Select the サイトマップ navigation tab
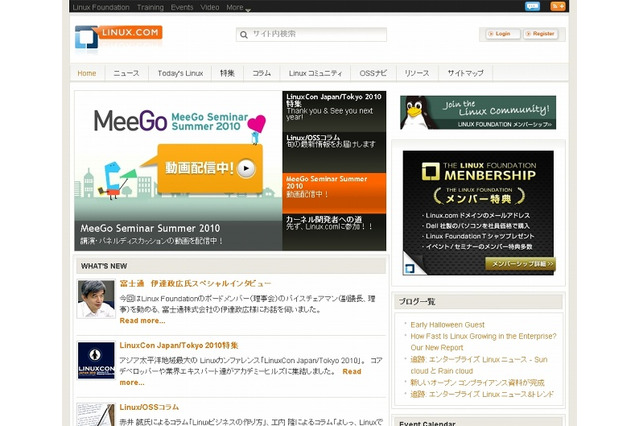The width and height of the screenshot is (640, 426). pyautogui.click(x=465, y=73)
